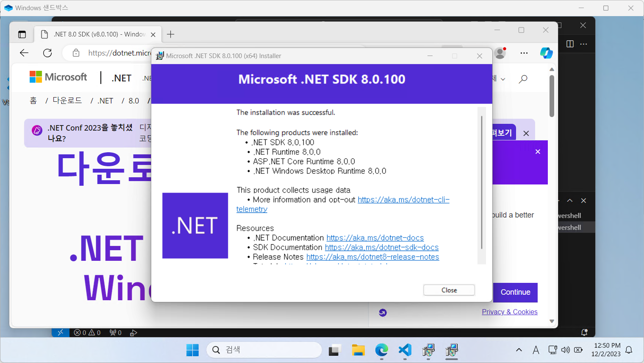Open Task View on taskbar
Viewport: 644px width, 363px height.
point(335,350)
